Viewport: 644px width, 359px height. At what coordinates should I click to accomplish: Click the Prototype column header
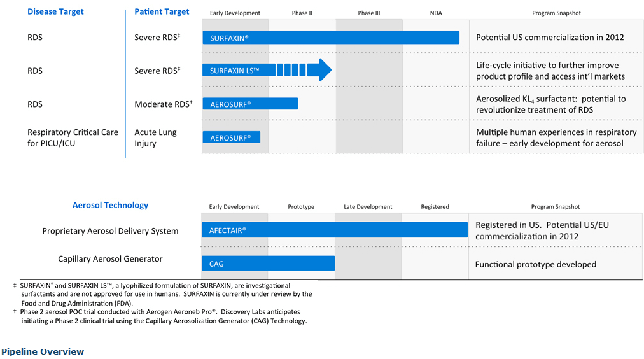pyautogui.click(x=301, y=207)
